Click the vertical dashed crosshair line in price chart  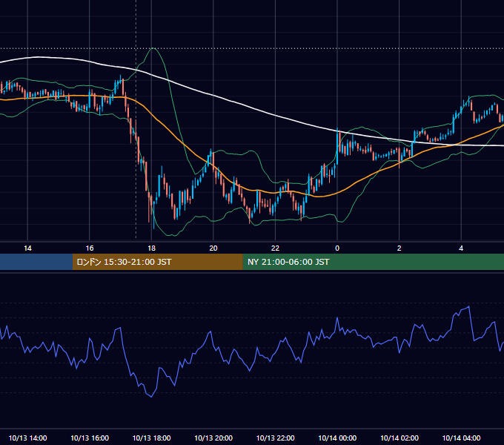coord(136,119)
